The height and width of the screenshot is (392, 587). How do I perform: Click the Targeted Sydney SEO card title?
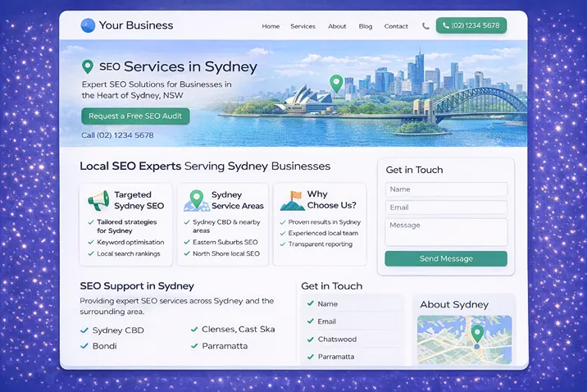pos(139,200)
